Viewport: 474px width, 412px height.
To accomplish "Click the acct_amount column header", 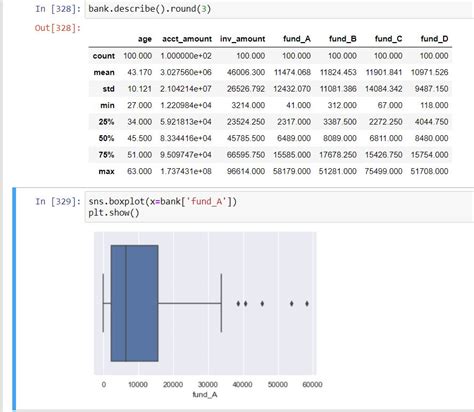I will point(187,39).
